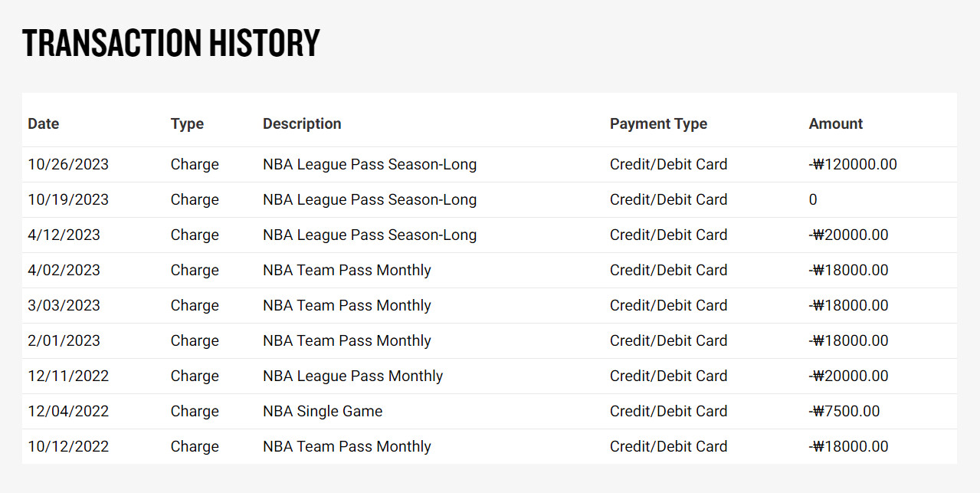Click the zero amount transaction value
Screen dimensions: 980x493
pos(813,199)
